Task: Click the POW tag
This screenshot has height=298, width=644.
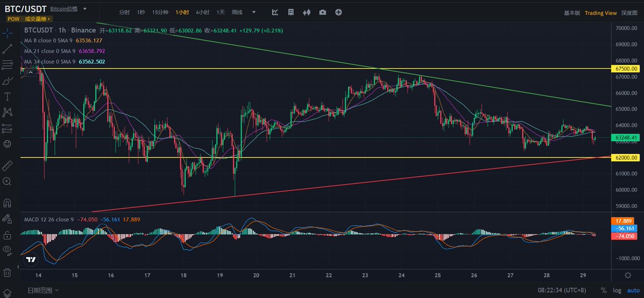Action: (x=13, y=19)
